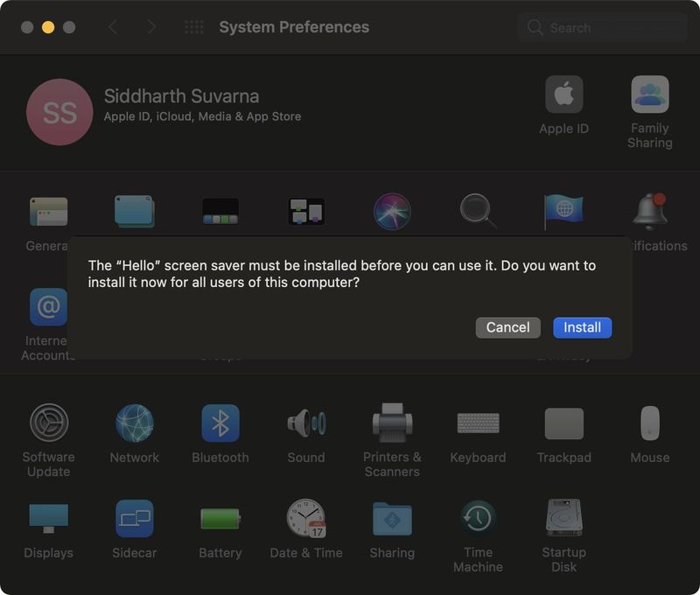Viewport: 700px width, 595px height.
Task: Open Internet Accounts preferences
Action: 49,306
